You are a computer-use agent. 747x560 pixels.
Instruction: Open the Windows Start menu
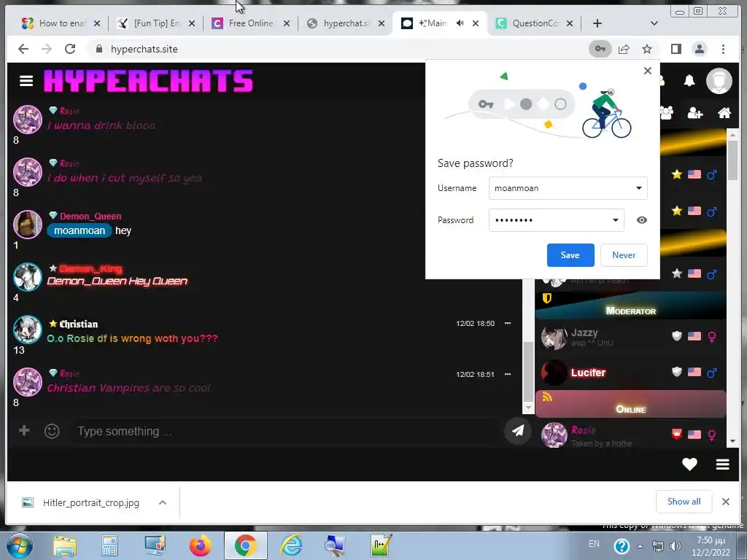coord(19,545)
